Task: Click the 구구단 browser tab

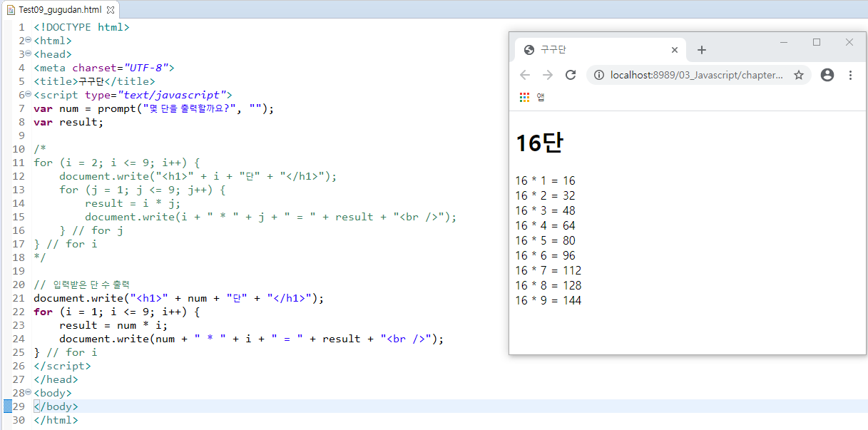Action: tap(600, 50)
